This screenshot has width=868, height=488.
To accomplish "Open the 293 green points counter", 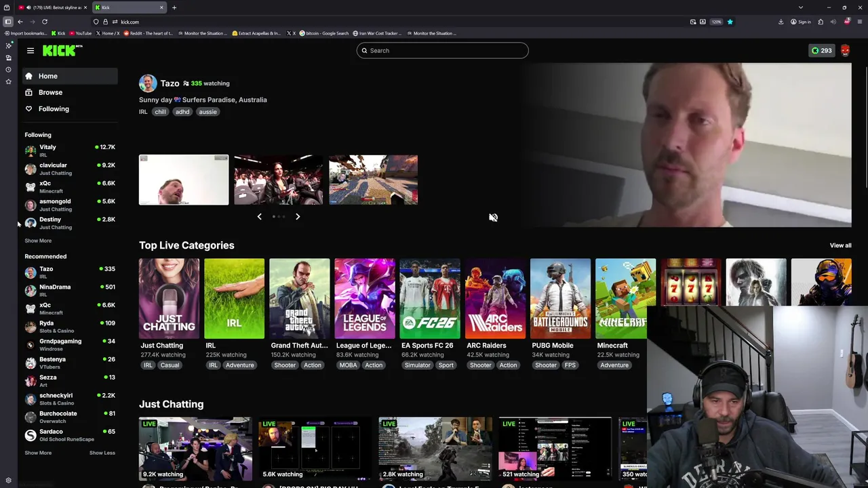I will 821,50.
